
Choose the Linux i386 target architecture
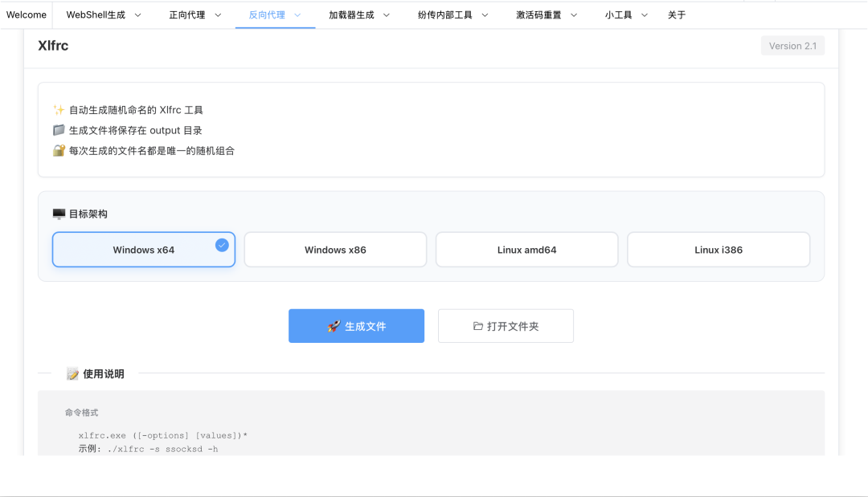click(719, 250)
